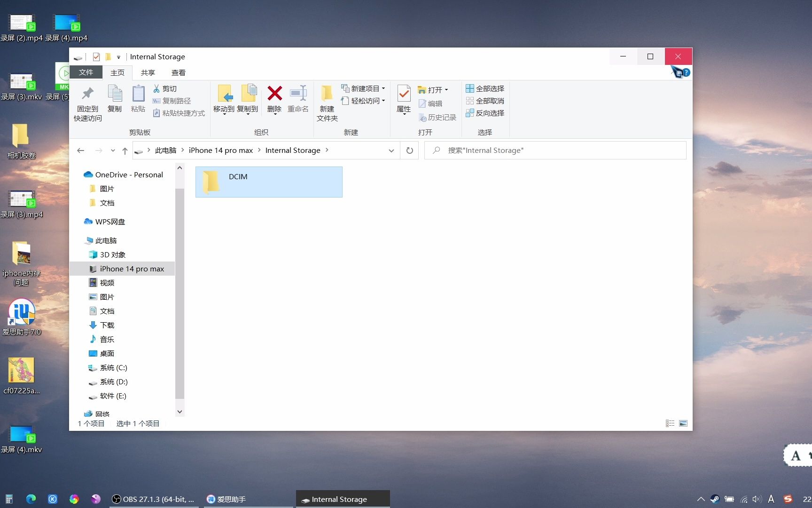Open 音乐 music folder
The width and height of the screenshot is (812, 508).
[x=101, y=339]
